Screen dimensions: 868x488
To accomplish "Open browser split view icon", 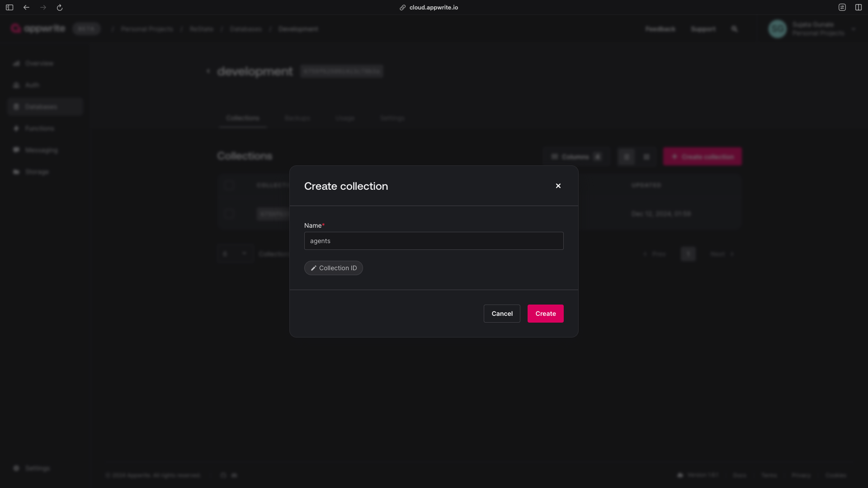I will 858,7.
